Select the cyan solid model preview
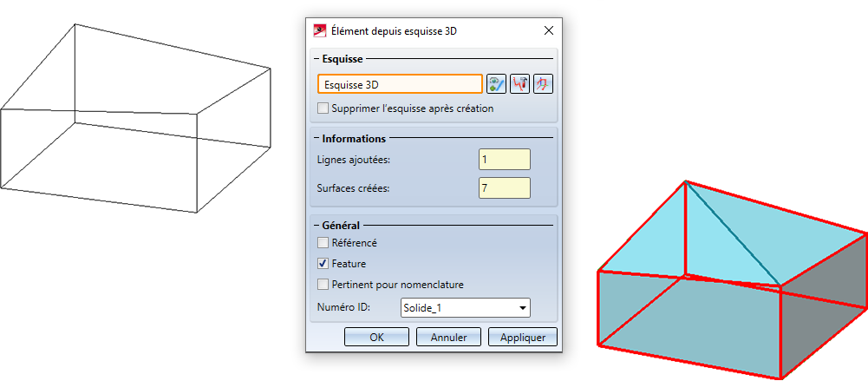 [x=733, y=279]
